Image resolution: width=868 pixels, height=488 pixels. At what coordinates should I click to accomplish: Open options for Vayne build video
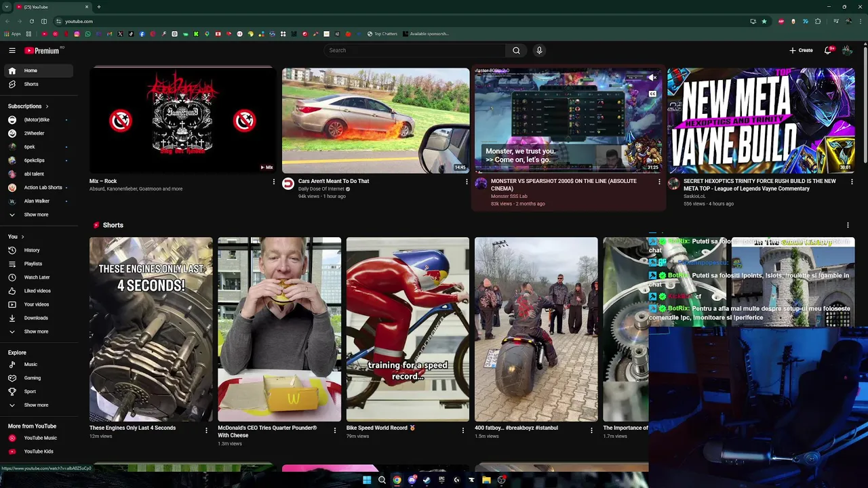tap(852, 182)
